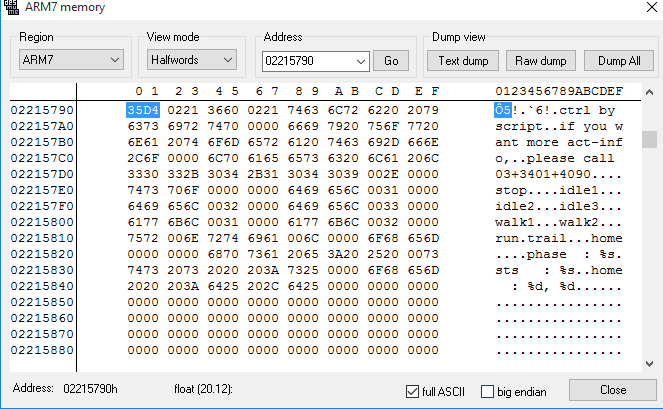
Task: Click the Raw dump button
Action: pyautogui.click(x=541, y=61)
